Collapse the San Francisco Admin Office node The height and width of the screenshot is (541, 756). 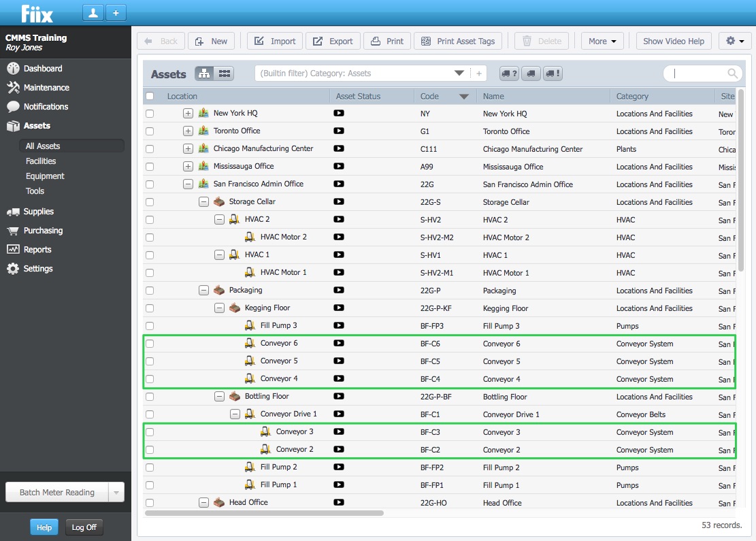point(188,184)
